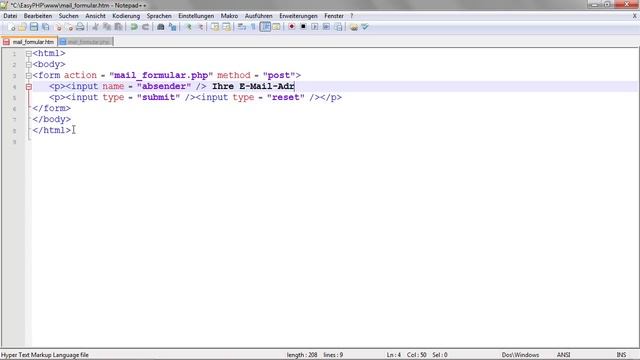Collapse the form fold on line 3
Image resolution: width=640 pixels, height=360 pixels.
(x=29, y=76)
